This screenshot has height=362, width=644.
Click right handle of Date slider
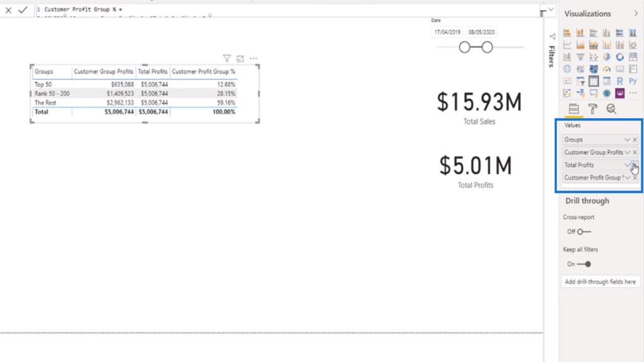pyautogui.click(x=487, y=47)
